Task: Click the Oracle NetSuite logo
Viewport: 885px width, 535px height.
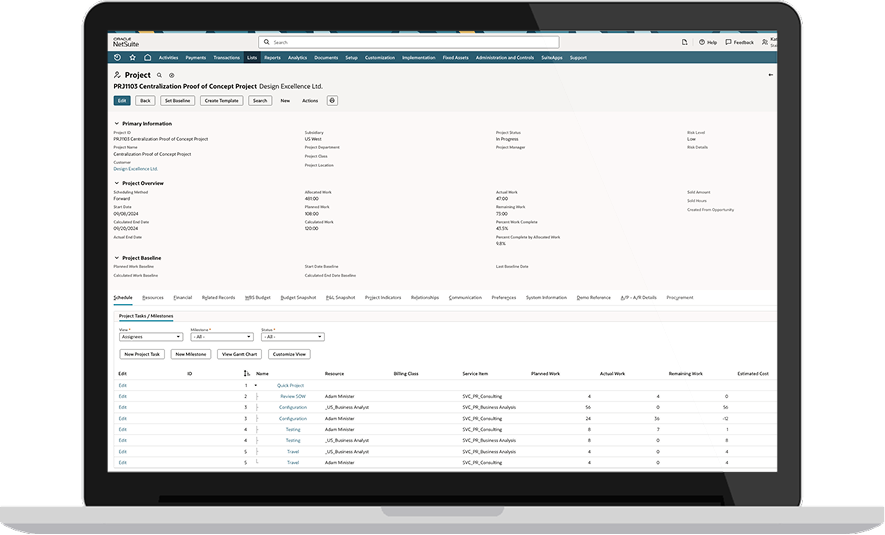Action: click(x=125, y=42)
